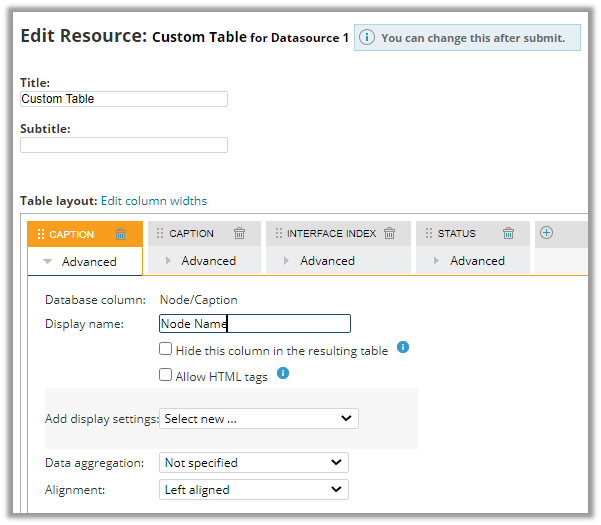Enable Hide this column in resulting table

[x=166, y=350]
